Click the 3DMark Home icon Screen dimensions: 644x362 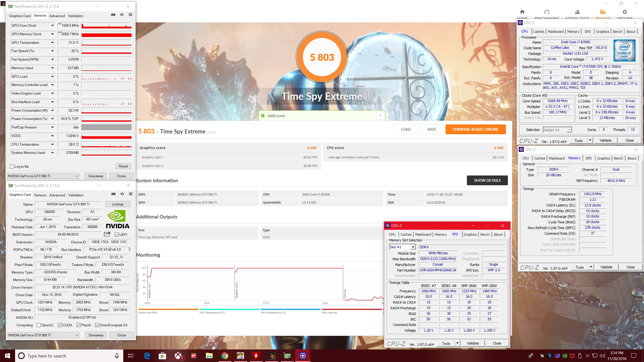[522, 12]
